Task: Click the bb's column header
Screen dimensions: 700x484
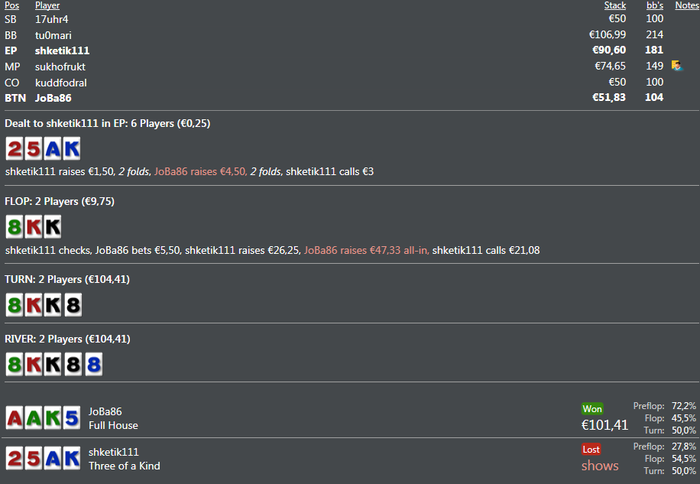Action: tap(654, 5)
